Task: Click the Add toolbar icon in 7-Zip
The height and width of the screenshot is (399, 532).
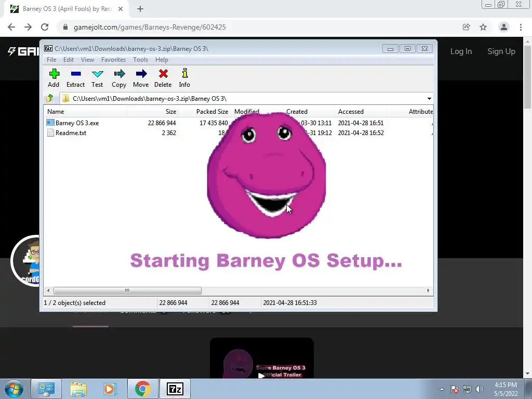Action: (x=54, y=74)
